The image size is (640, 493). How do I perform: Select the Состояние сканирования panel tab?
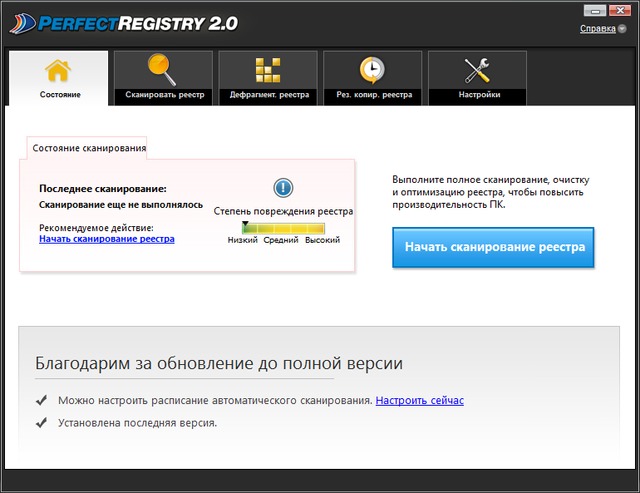(x=89, y=148)
